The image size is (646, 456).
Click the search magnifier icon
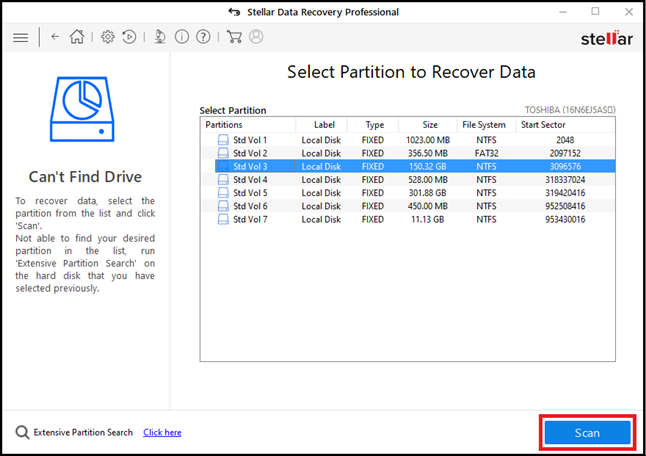pos(22,433)
